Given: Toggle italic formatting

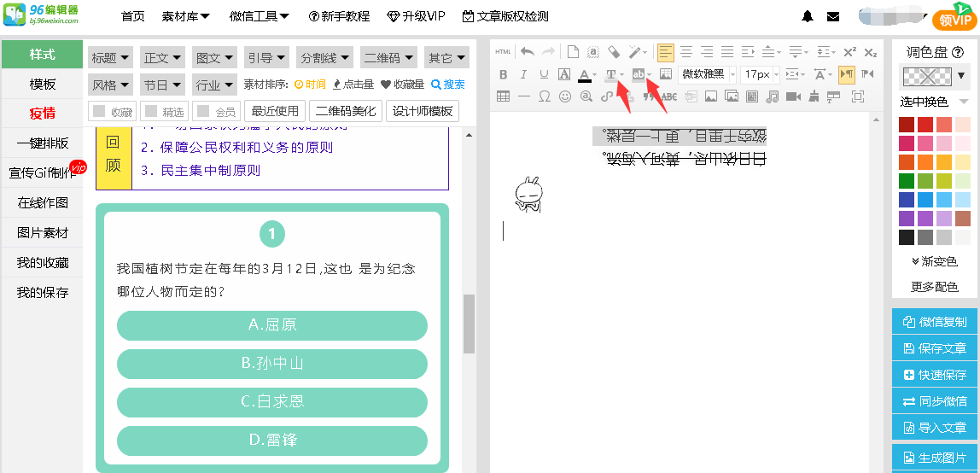Looking at the screenshot, I should click(524, 74).
